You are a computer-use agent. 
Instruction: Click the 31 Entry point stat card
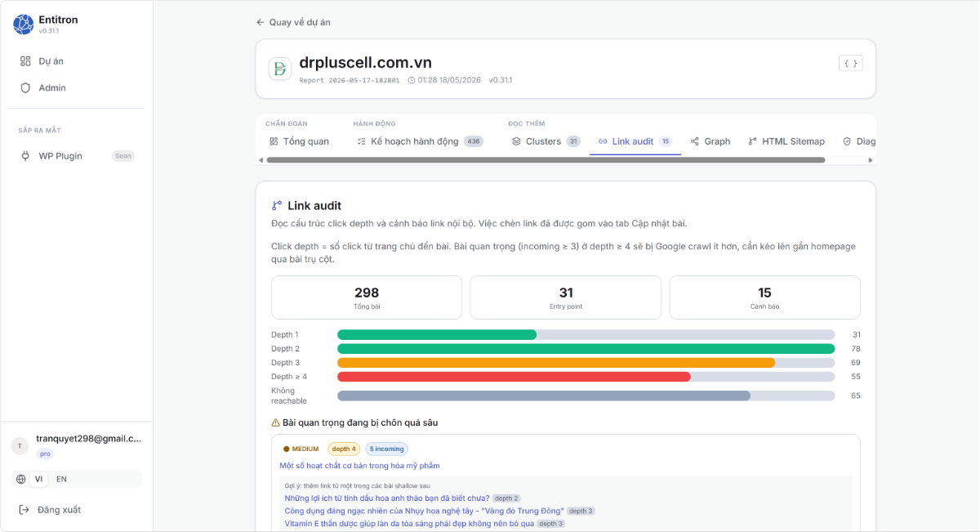(566, 297)
